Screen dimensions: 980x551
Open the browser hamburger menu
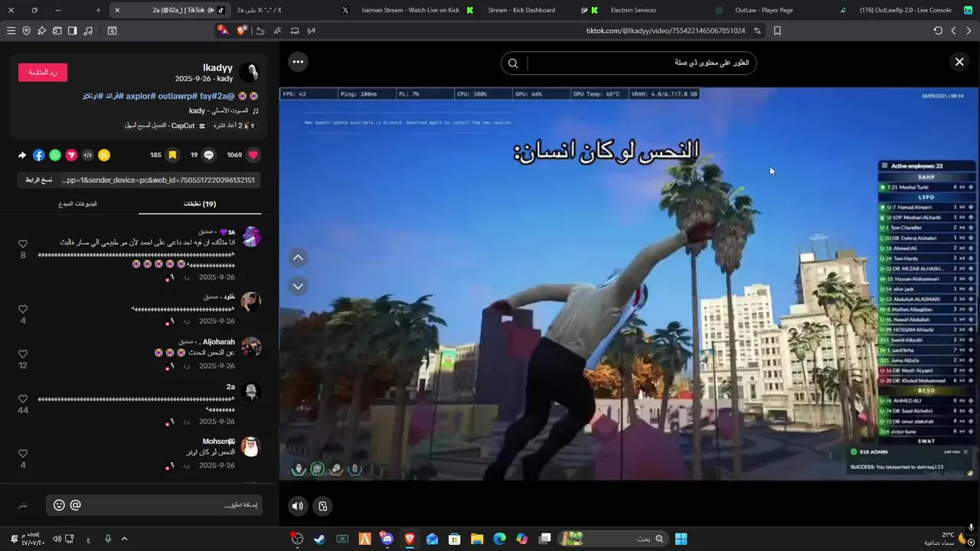(11, 31)
